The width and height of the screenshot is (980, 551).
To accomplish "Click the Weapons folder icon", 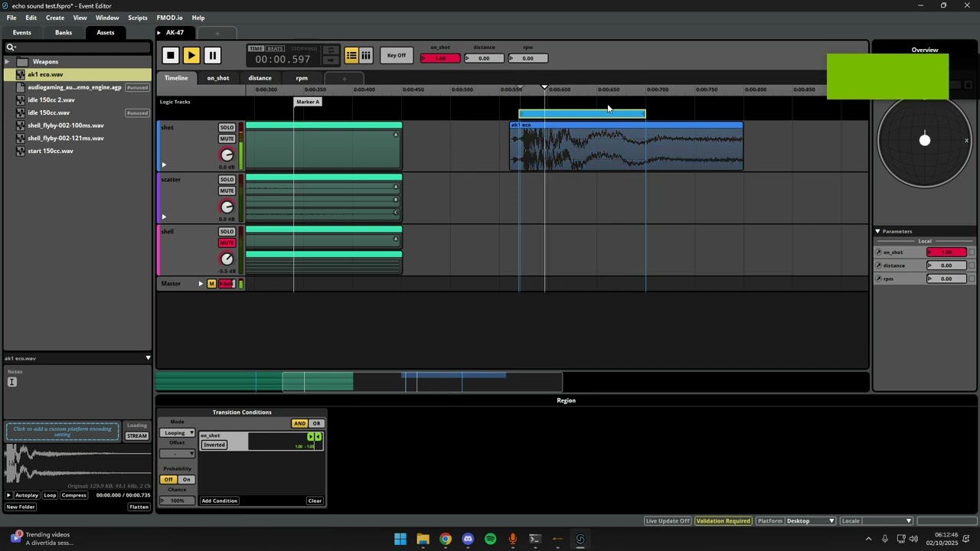I will tap(22, 62).
